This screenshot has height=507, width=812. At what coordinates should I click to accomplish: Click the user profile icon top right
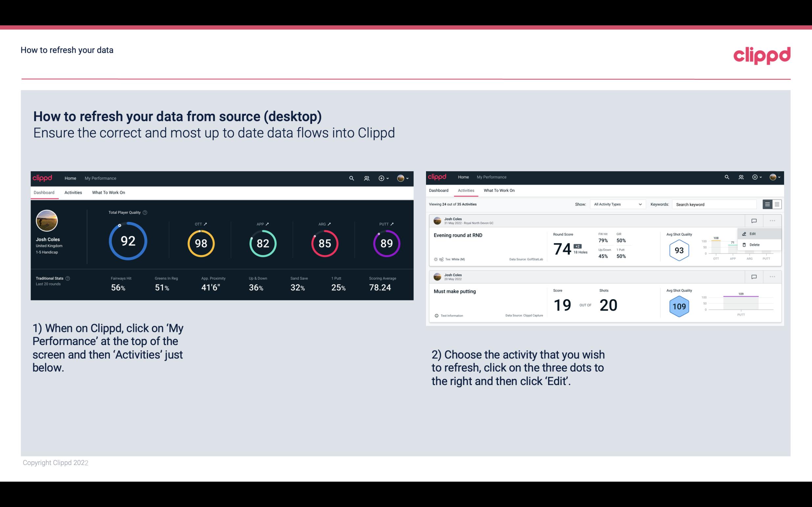pos(400,177)
